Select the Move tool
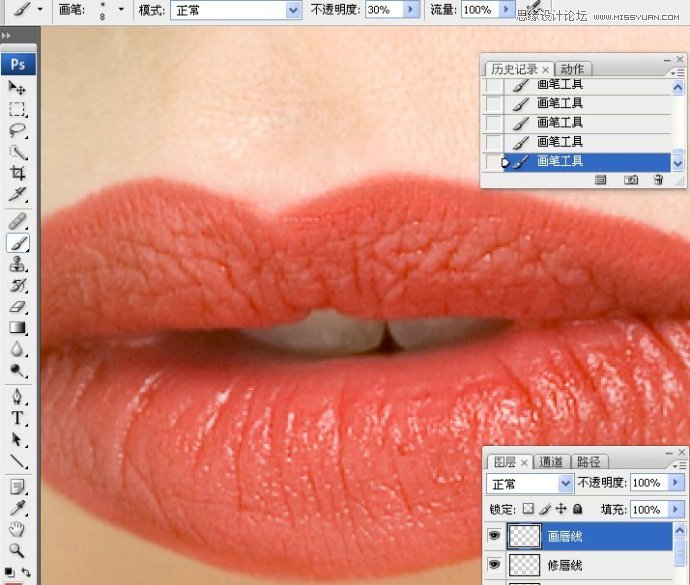 17,88
